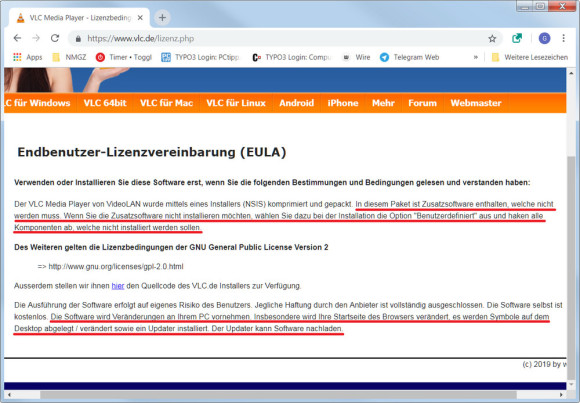The image size is (580, 403).
Task: Click the horizontal scrollbar thumb
Action: 278,395
